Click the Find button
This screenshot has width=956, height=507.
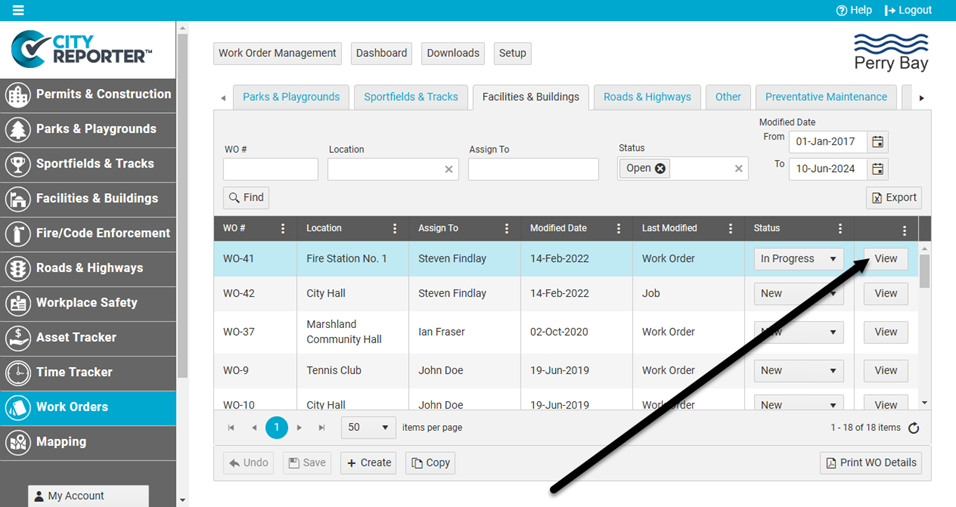(x=246, y=198)
